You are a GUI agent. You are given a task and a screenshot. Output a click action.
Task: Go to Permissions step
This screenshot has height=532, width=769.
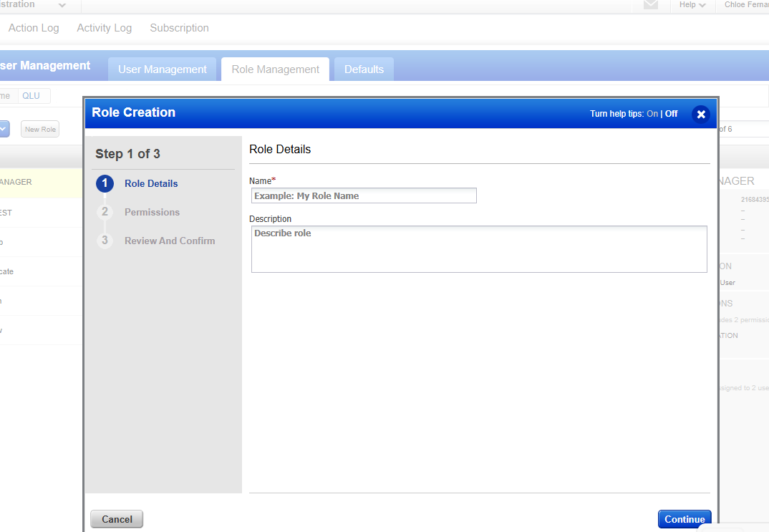[152, 212]
